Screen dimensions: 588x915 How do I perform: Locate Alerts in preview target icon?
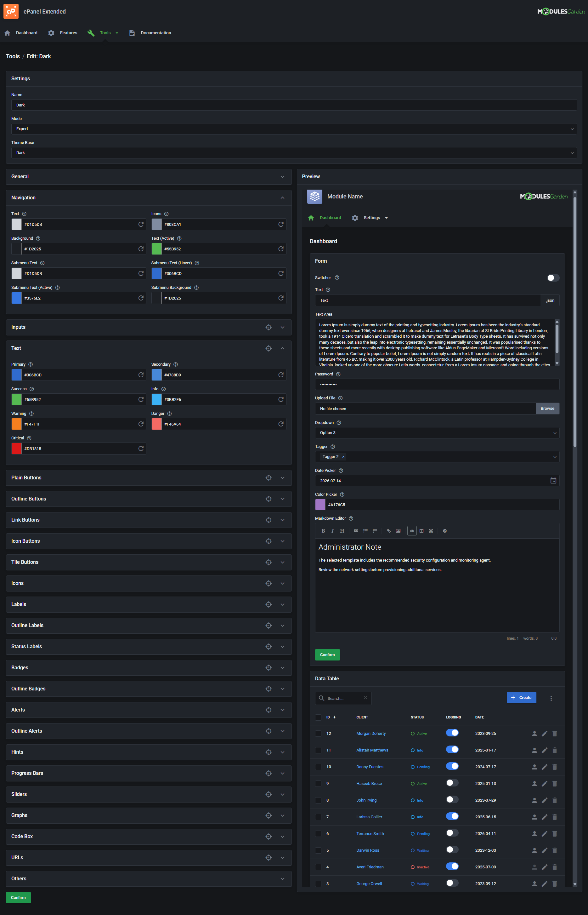(269, 710)
